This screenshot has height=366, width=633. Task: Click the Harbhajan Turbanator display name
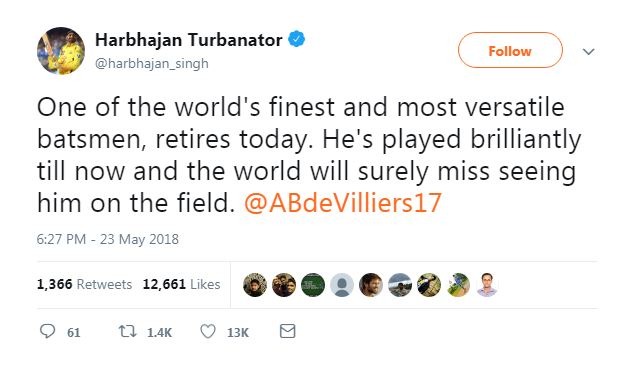click(x=189, y=40)
